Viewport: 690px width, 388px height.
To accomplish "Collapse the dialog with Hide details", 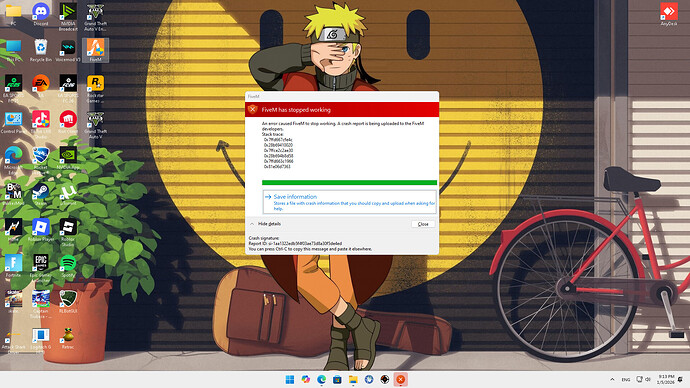I will (265, 224).
